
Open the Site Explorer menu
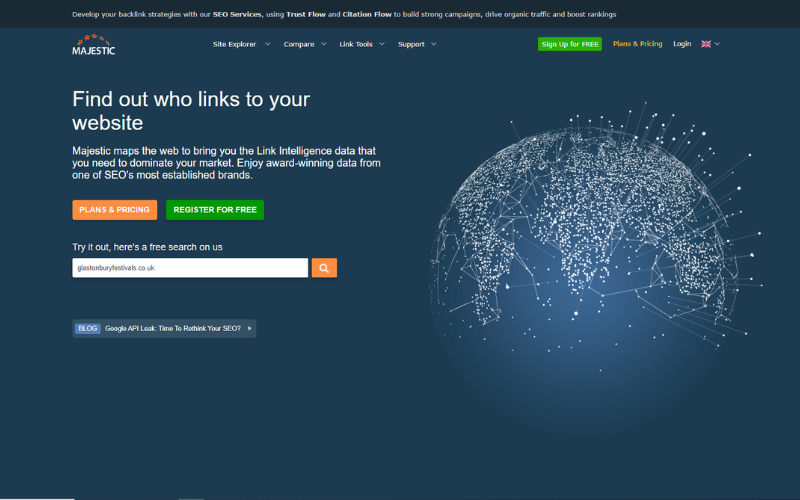(234, 44)
